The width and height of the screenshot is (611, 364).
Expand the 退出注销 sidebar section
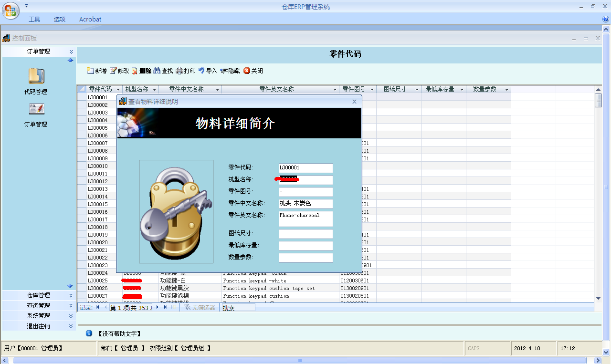[x=71, y=326]
